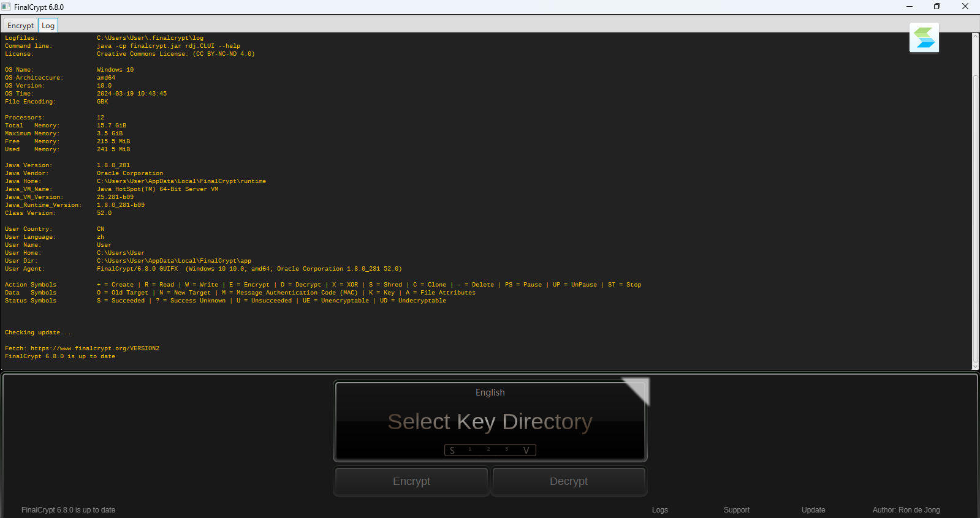Click the 'Checking update...' log line
Viewport: 980px width, 518px height.
pyautogui.click(x=38, y=332)
